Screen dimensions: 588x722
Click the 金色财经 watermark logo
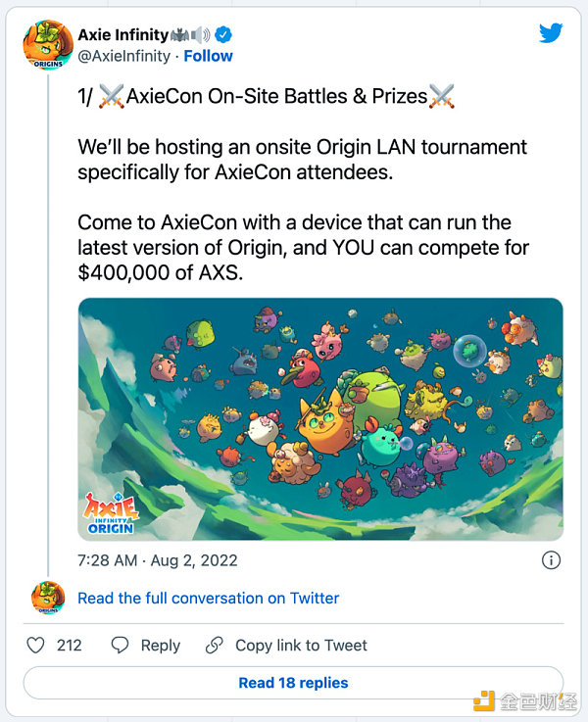tap(526, 700)
